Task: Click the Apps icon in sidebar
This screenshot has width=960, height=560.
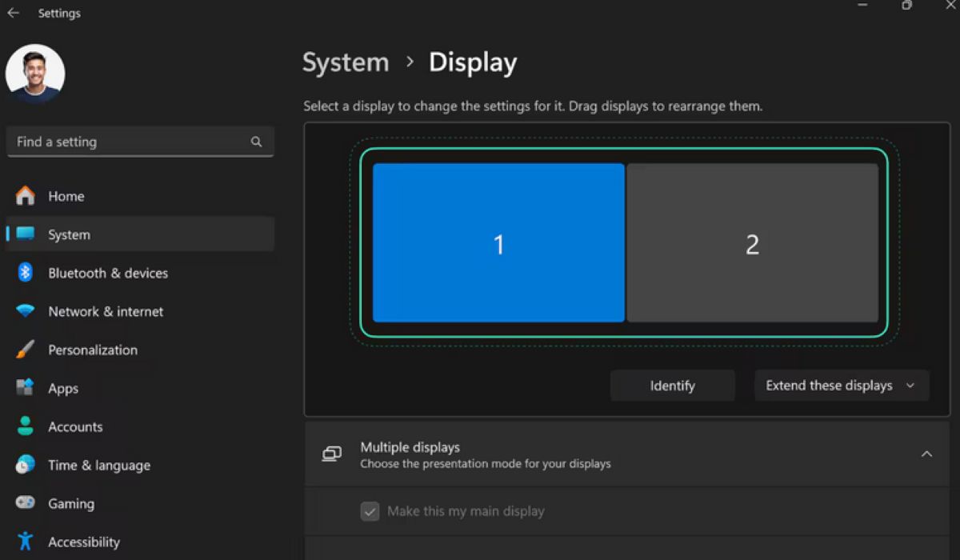Action: point(26,388)
